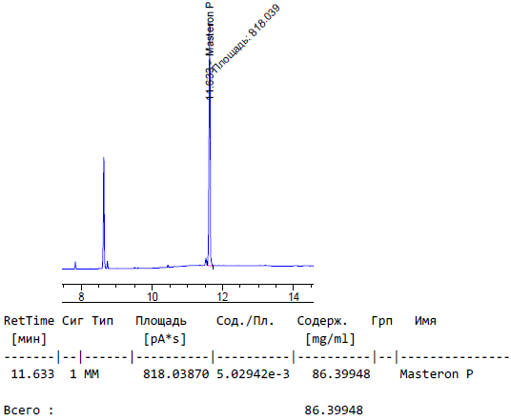This screenshot has width=511, height=420.
Task: Click the axis tick label 10
Action: (x=152, y=296)
